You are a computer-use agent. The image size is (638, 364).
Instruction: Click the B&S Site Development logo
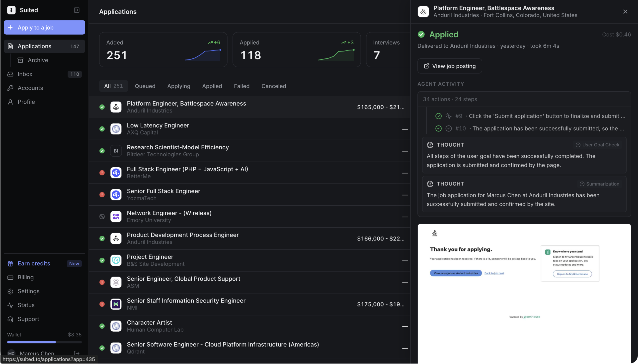[116, 260]
